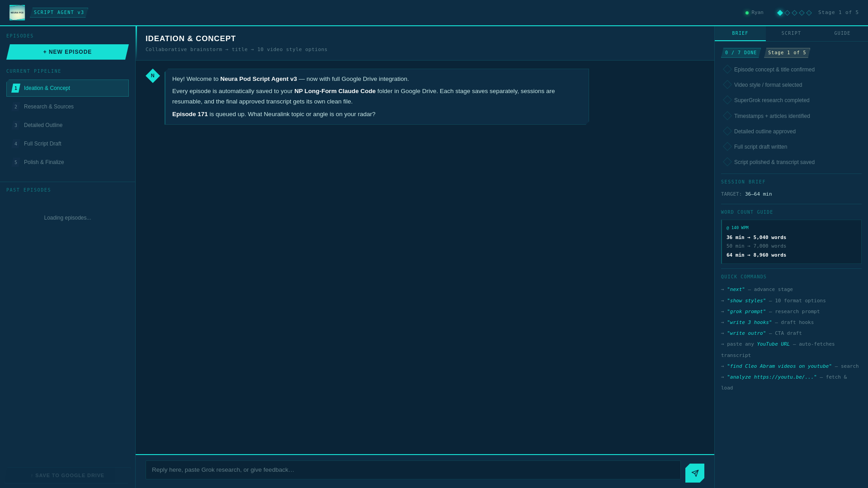Open the GUIDE tab
868x488 pixels.
(842, 33)
